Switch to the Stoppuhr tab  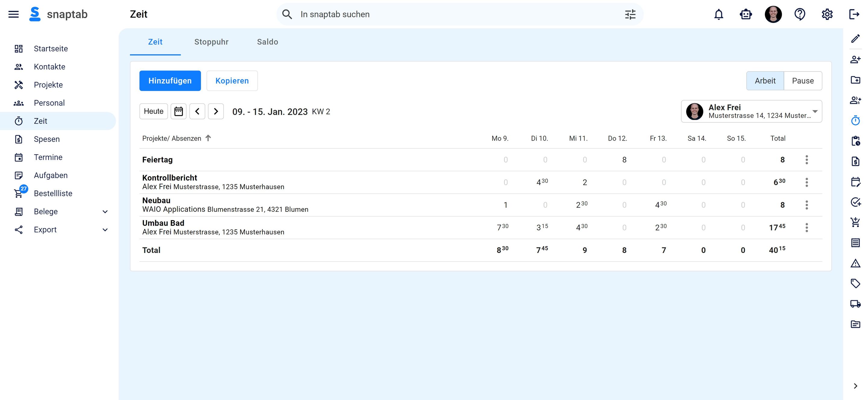pos(211,42)
